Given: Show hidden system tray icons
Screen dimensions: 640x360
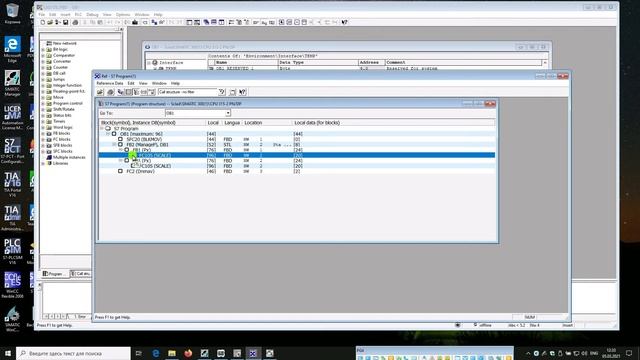Looking at the screenshot, I should tap(528, 353).
